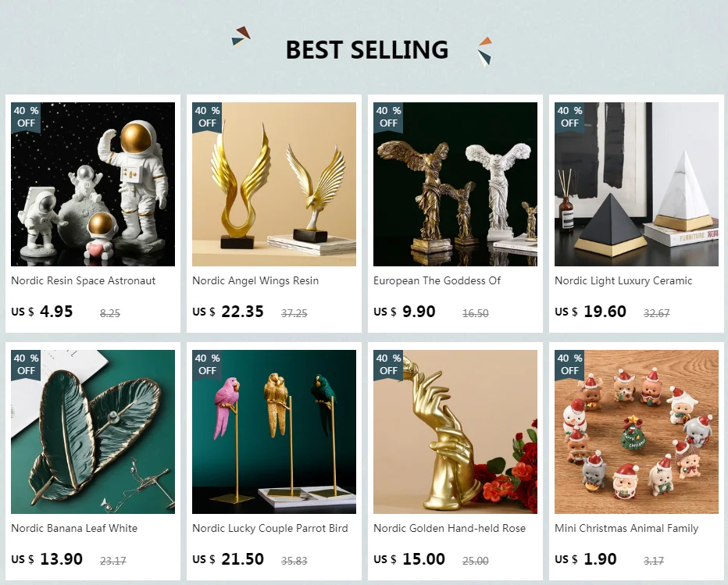The height and width of the screenshot is (585, 728).
Task: Open the parrot bird figurines photo
Action: 274,432
